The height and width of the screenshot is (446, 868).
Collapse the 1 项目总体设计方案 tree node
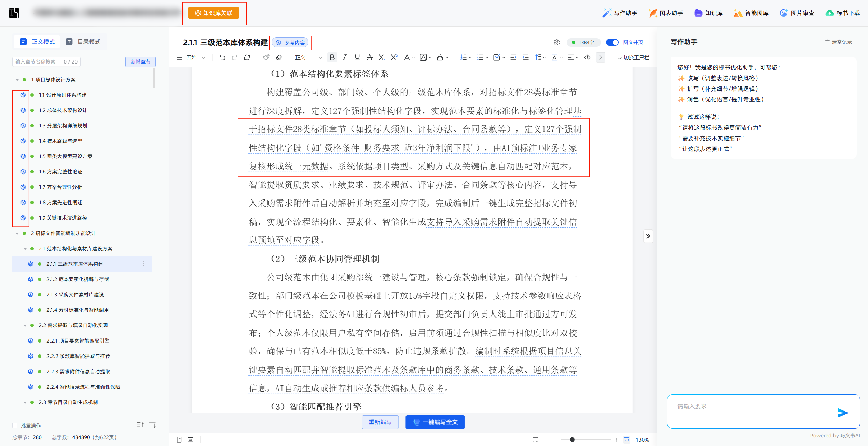[x=17, y=80]
